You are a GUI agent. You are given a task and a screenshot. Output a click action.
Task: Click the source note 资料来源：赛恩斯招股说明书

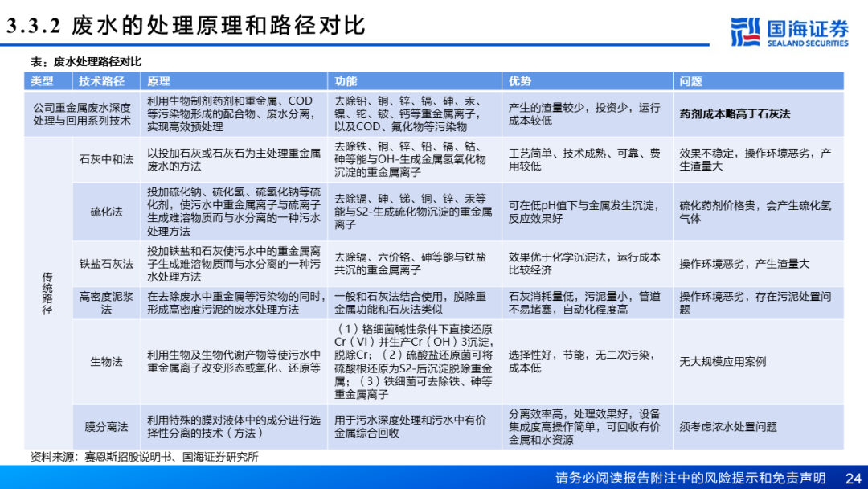(144, 458)
